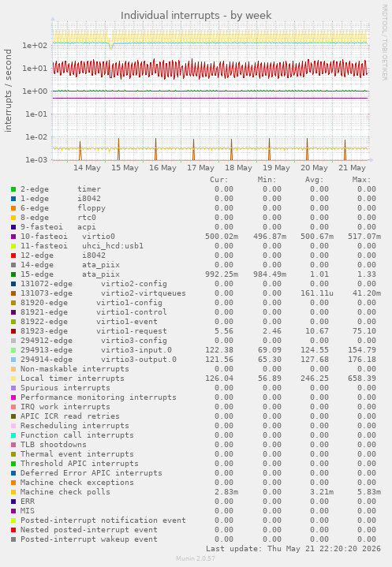Click the 1e+02 y-axis tick label
392x567 pixels.
point(35,46)
